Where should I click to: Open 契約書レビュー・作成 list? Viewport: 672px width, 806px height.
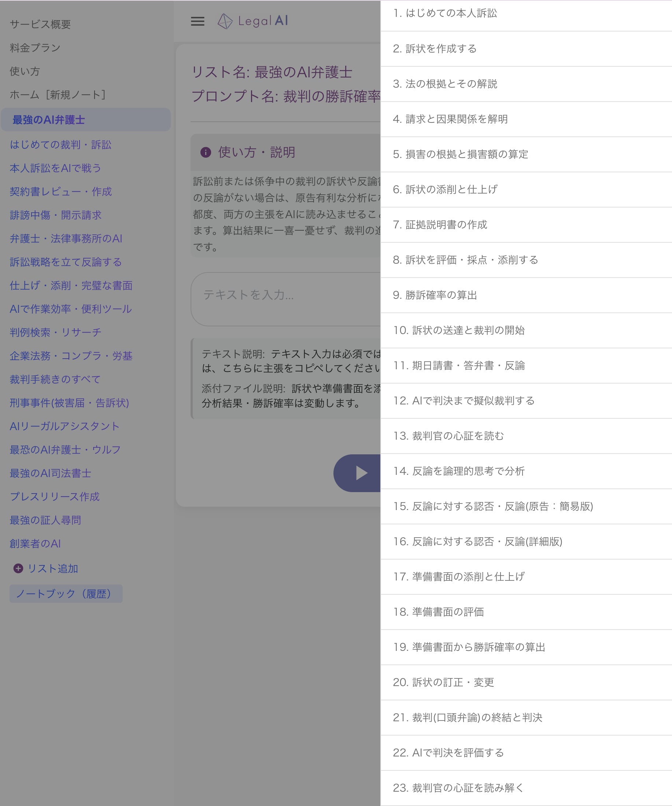click(60, 191)
